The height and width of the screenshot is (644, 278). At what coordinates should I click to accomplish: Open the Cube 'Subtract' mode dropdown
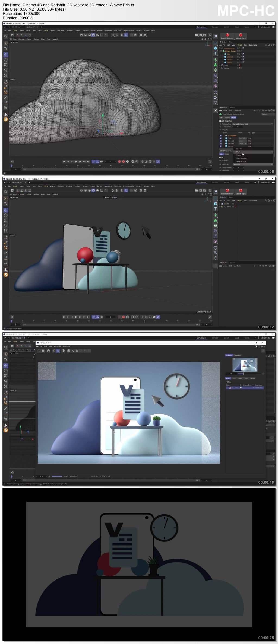click(x=242, y=138)
